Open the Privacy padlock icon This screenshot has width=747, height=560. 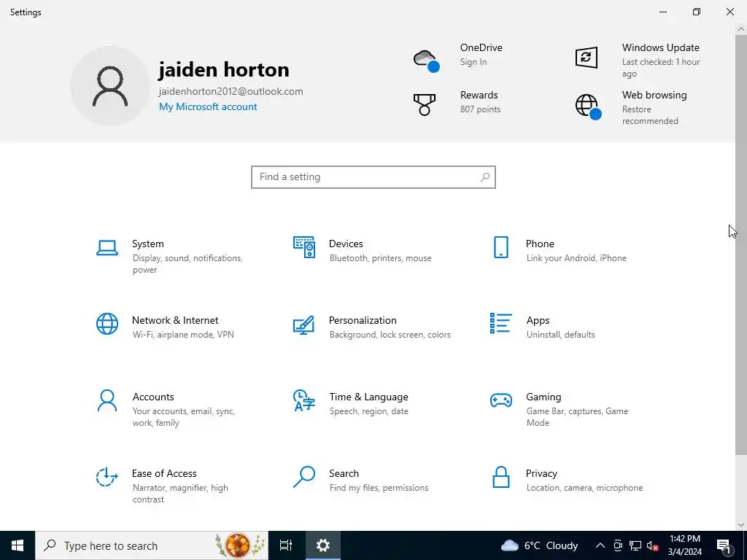click(500, 477)
